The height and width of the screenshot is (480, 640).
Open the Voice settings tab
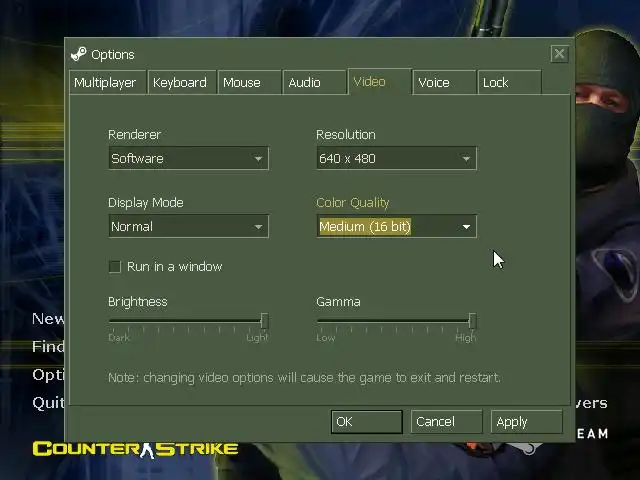[x=444, y=82]
